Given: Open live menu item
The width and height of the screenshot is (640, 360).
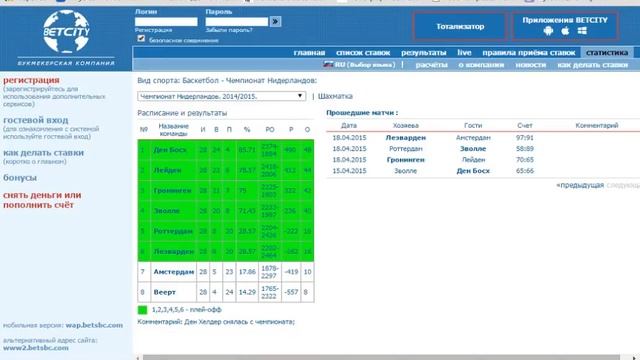Looking at the screenshot, I should (464, 53).
